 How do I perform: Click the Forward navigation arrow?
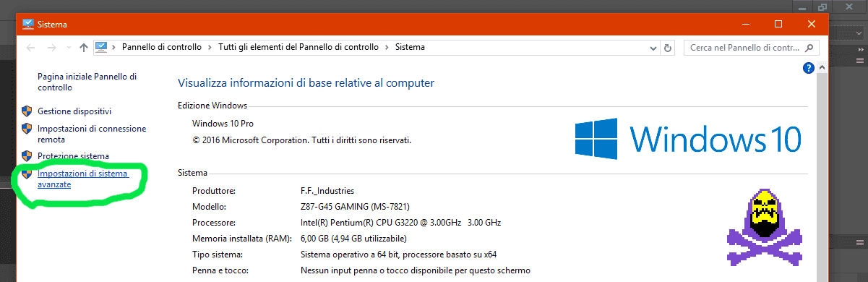51,47
